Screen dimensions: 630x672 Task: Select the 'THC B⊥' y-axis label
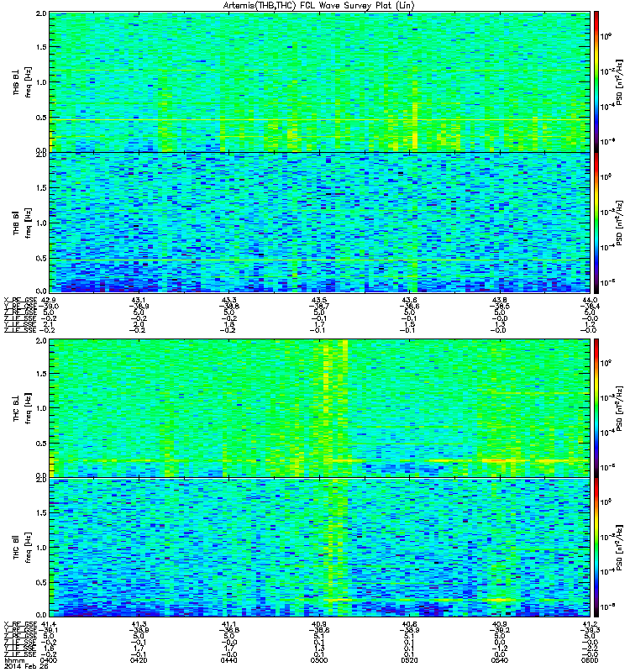[16, 407]
